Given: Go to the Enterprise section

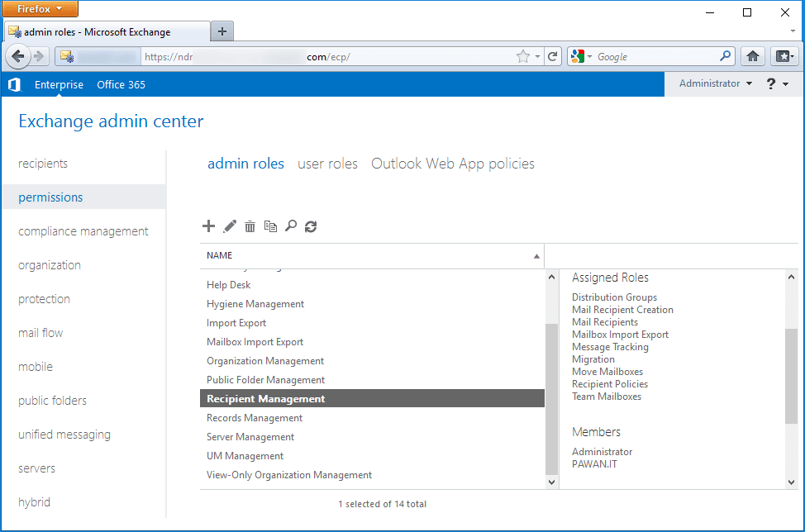Looking at the screenshot, I should pyautogui.click(x=59, y=84).
